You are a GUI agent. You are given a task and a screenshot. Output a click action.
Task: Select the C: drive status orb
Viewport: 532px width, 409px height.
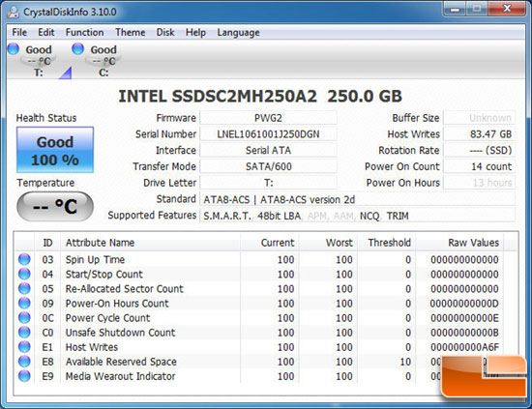pyautogui.click(x=77, y=49)
